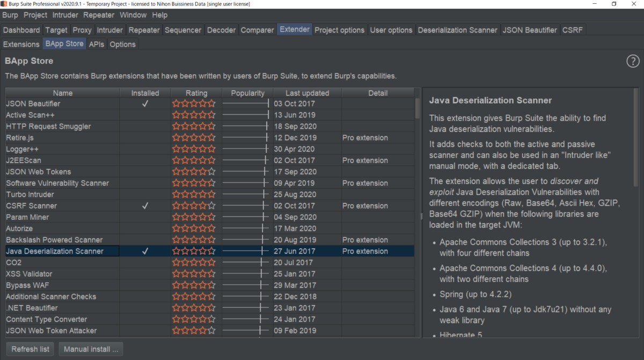
Task: Switch to the Extensions sub-tab
Action: [x=21, y=44]
